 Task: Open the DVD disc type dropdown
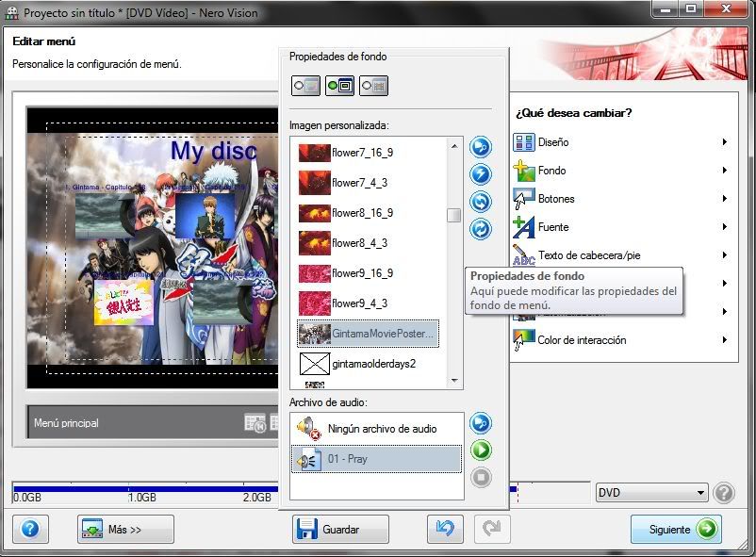652,493
